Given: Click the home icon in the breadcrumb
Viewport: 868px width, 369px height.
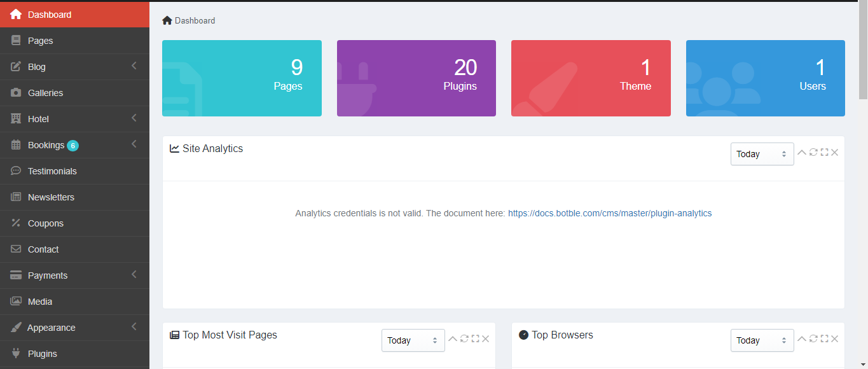Looking at the screenshot, I should pos(167,20).
